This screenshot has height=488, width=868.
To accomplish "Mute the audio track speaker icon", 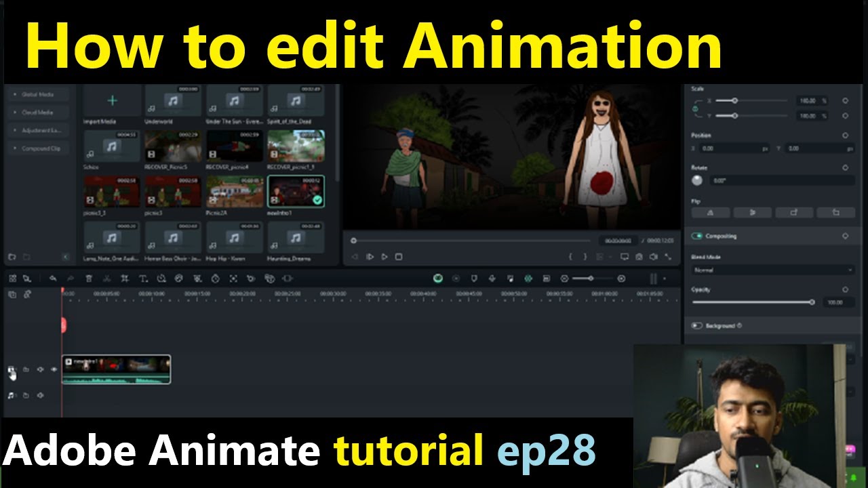I will (x=40, y=395).
